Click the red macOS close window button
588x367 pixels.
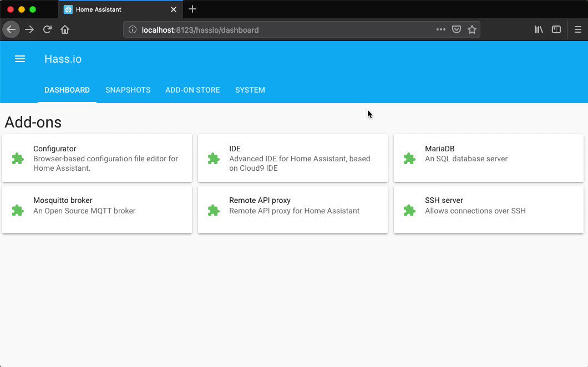coord(11,9)
